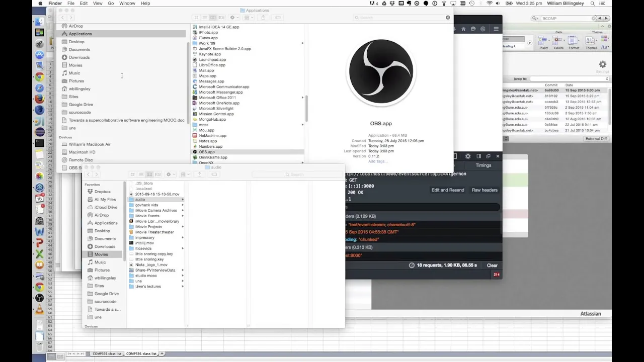Click Google Drive icon in menu bar
The image size is (644, 362).
(384, 4)
